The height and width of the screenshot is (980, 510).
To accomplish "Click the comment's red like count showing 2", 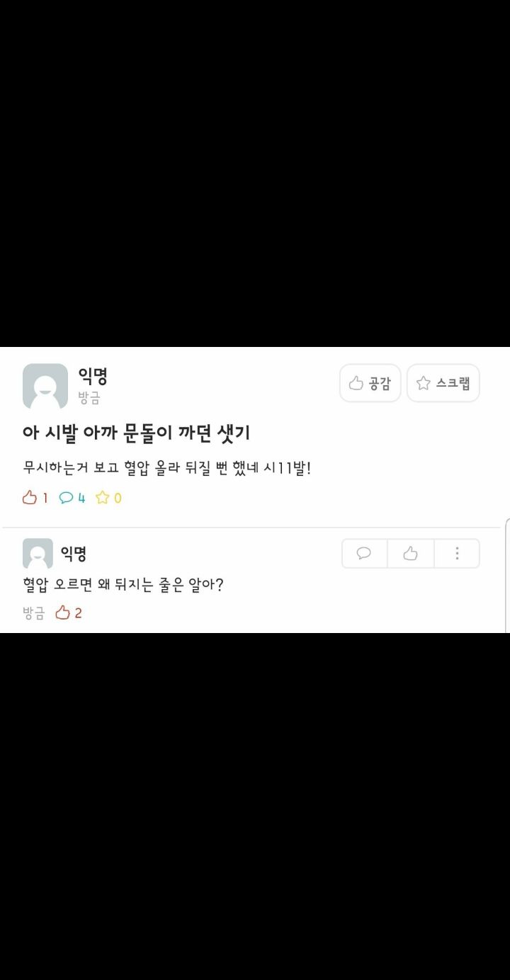I will coord(69,613).
